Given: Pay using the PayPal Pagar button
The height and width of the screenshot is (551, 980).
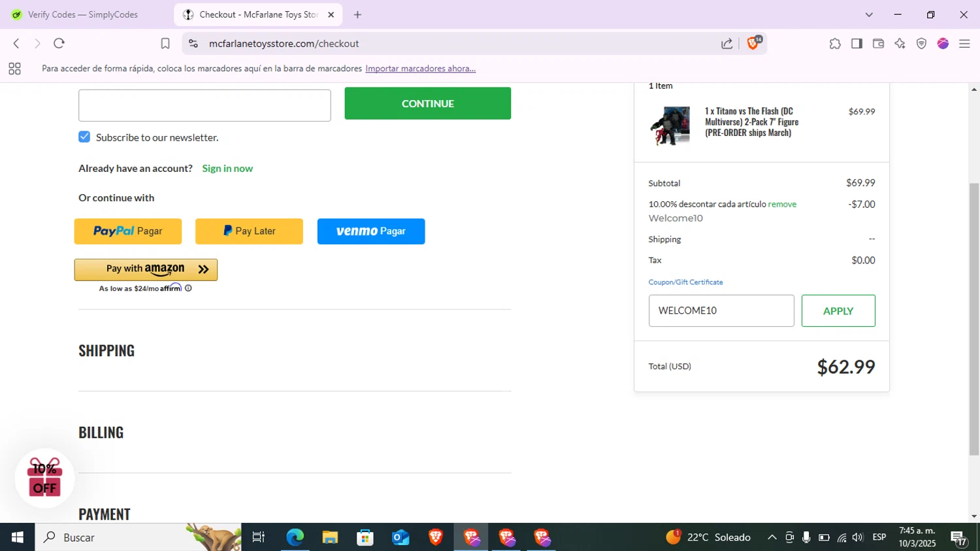Looking at the screenshot, I should [128, 231].
